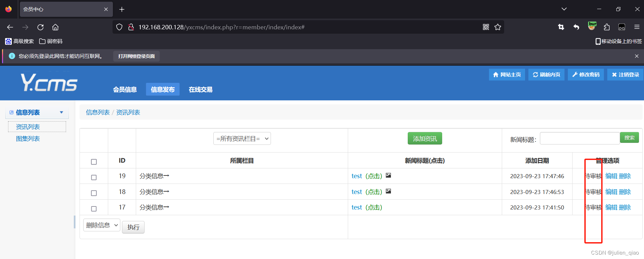Open the QR code icon in address bar
The image size is (644, 259).
coord(486,27)
